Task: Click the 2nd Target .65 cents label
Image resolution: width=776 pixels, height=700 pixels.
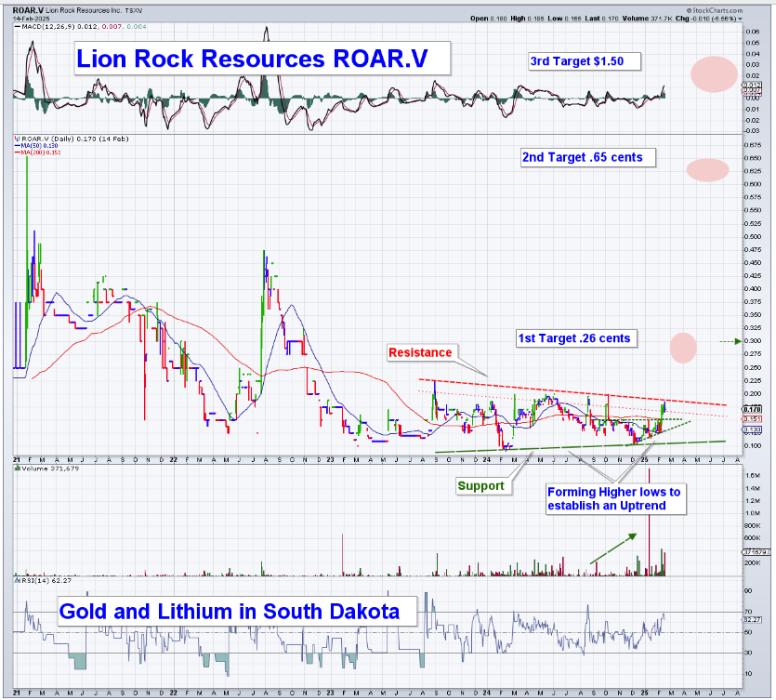Action: coord(588,157)
